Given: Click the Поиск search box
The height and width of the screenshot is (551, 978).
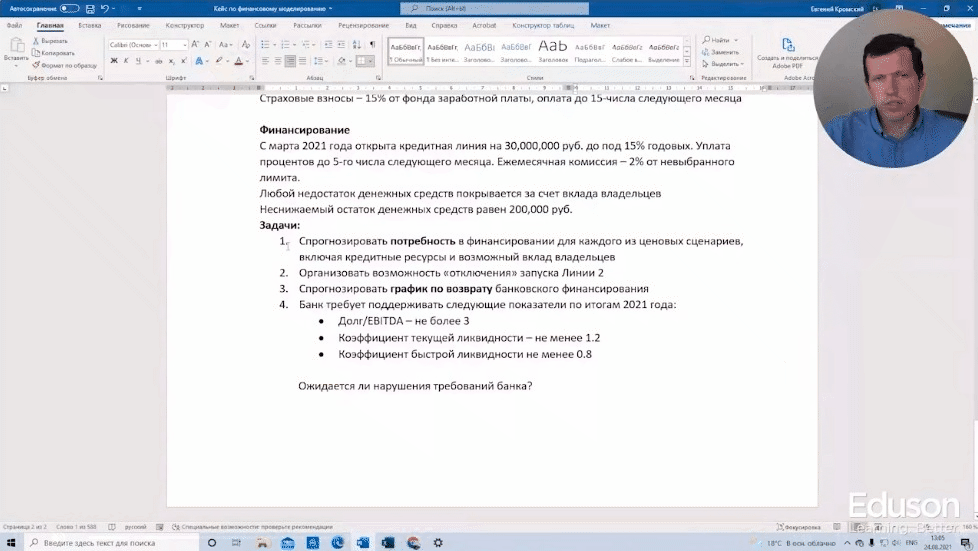Looking at the screenshot, I should click(x=494, y=9).
